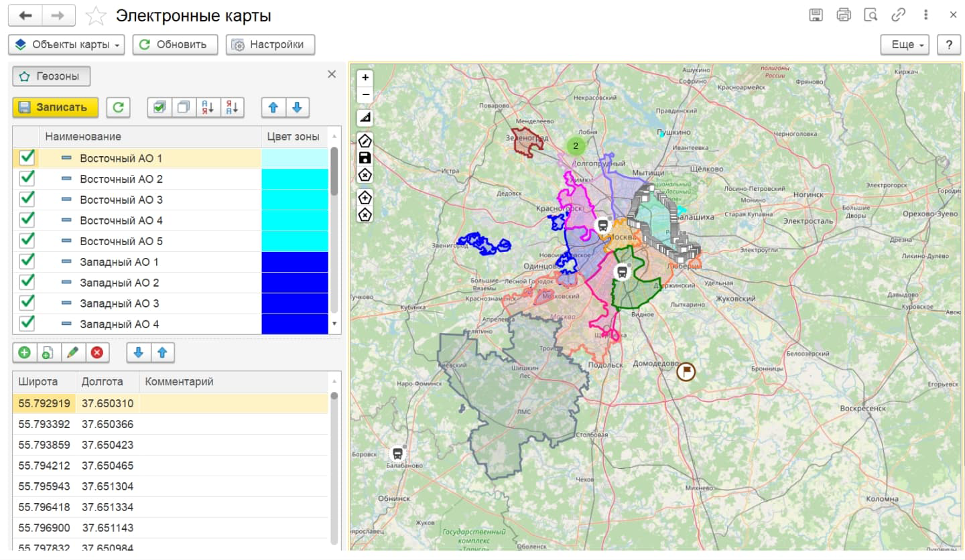Open the Настройки button

270,45
